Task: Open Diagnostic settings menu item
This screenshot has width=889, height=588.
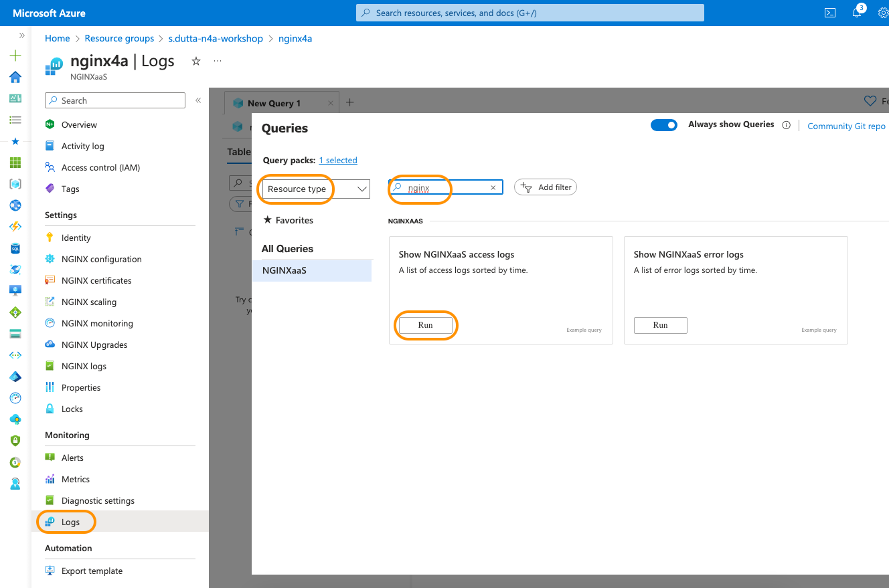Action: pyautogui.click(x=98, y=500)
